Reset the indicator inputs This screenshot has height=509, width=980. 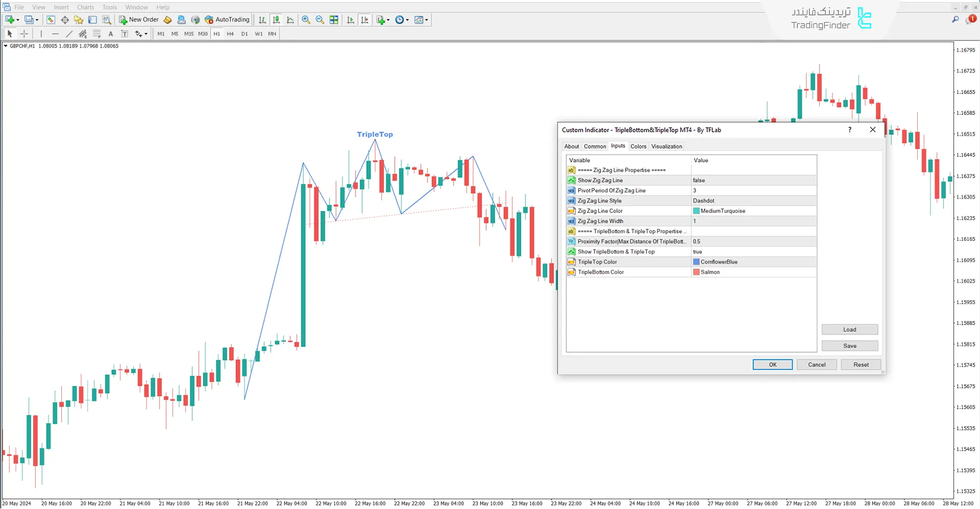click(861, 364)
